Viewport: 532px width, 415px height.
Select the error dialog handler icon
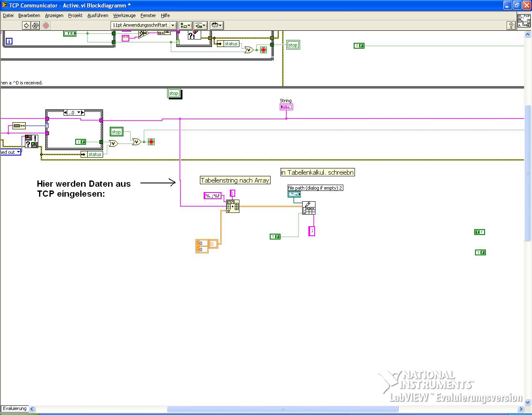[32, 141]
